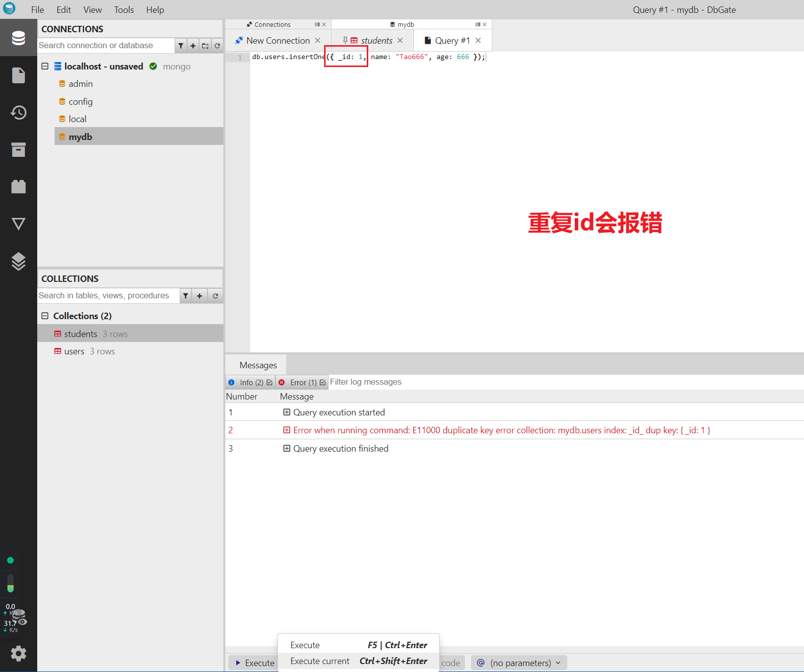Collapse the Collections (2) group
The width and height of the screenshot is (804, 672).
click(45, 316)
